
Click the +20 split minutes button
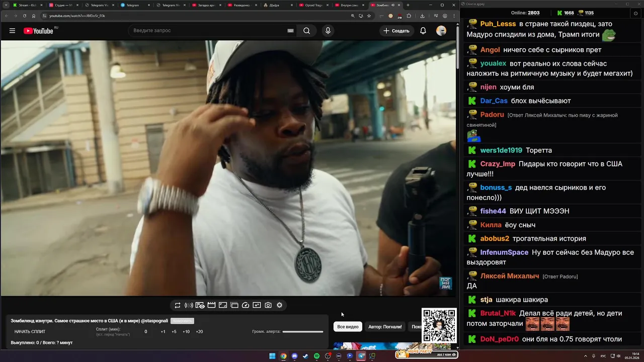point(199,332)
